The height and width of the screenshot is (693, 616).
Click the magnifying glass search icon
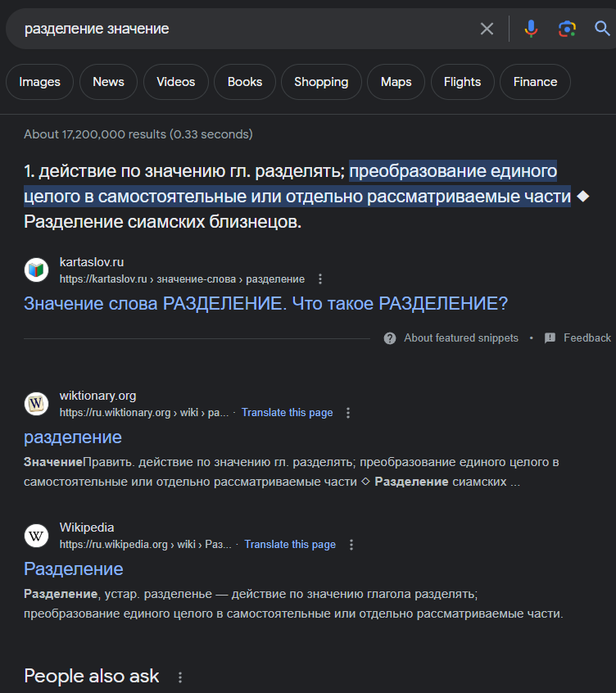point(602,29)
